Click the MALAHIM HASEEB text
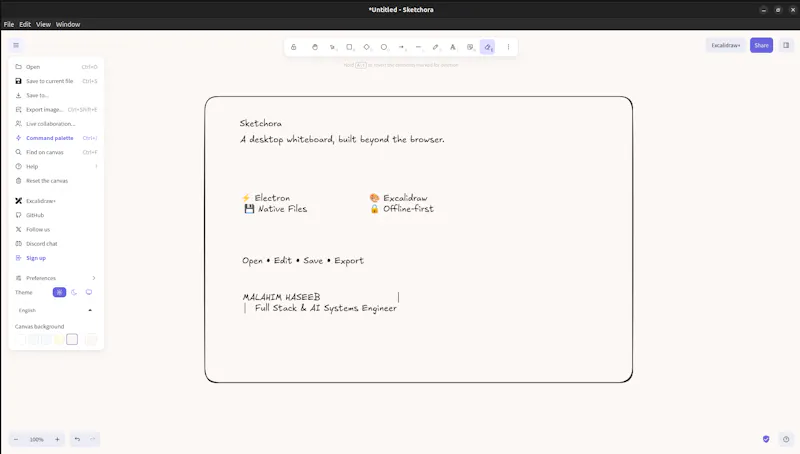Viewport: 800px width, 454px height. click(x=282, y=297)
